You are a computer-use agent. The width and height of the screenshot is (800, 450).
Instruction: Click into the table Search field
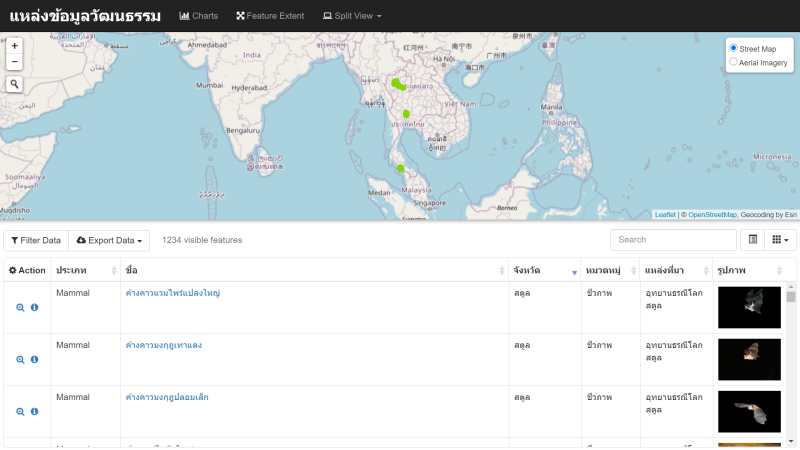[672, 240]
